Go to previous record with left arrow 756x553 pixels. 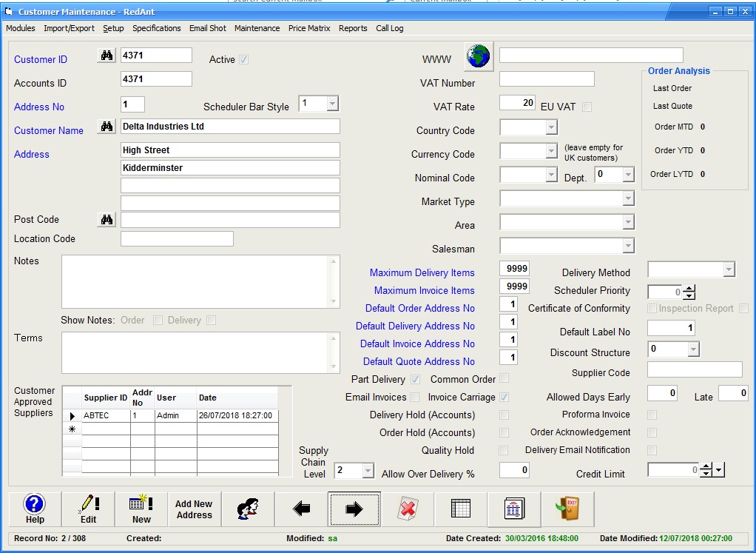point(301,509)
